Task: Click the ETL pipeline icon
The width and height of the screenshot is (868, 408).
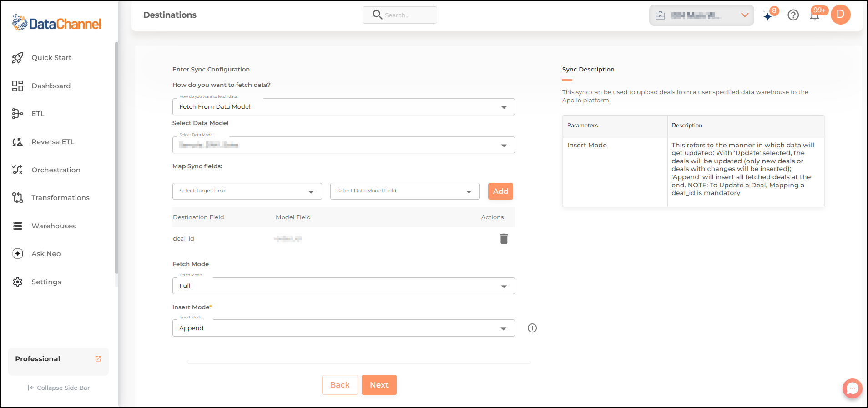Action: coord(18,114)
